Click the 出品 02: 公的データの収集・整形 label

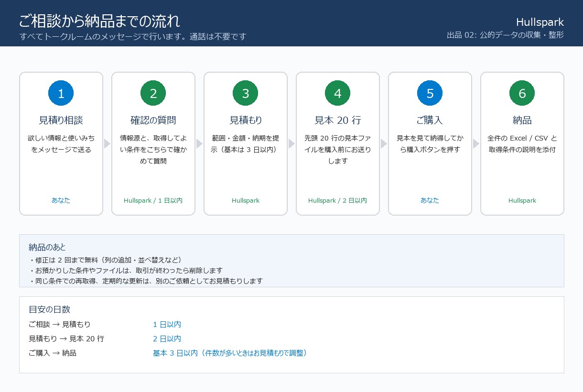tap(506, 35)
